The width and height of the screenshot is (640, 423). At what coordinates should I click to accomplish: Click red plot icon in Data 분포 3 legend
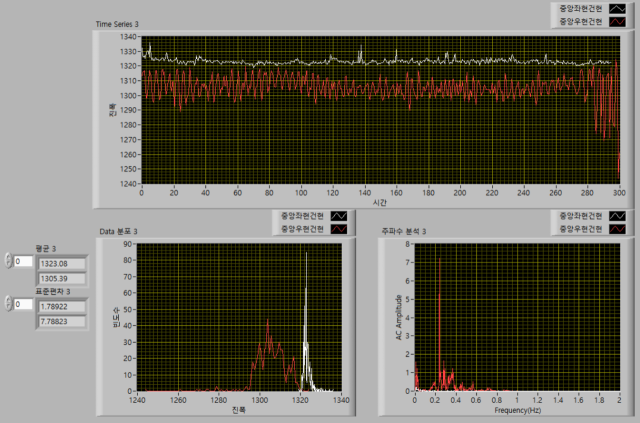coord(340,229)
